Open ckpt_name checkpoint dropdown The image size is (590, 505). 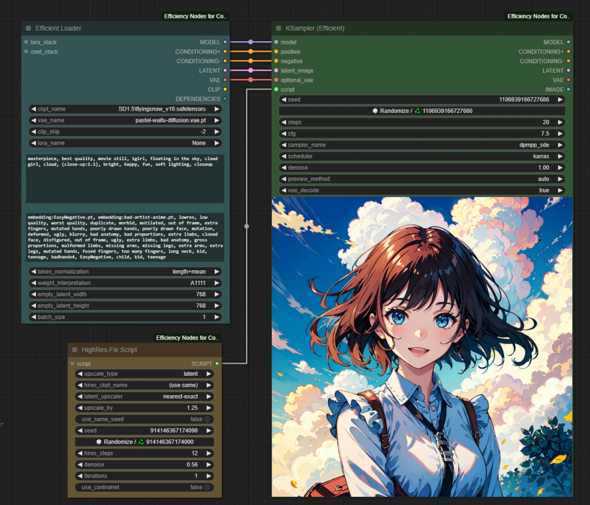(125, 109)
